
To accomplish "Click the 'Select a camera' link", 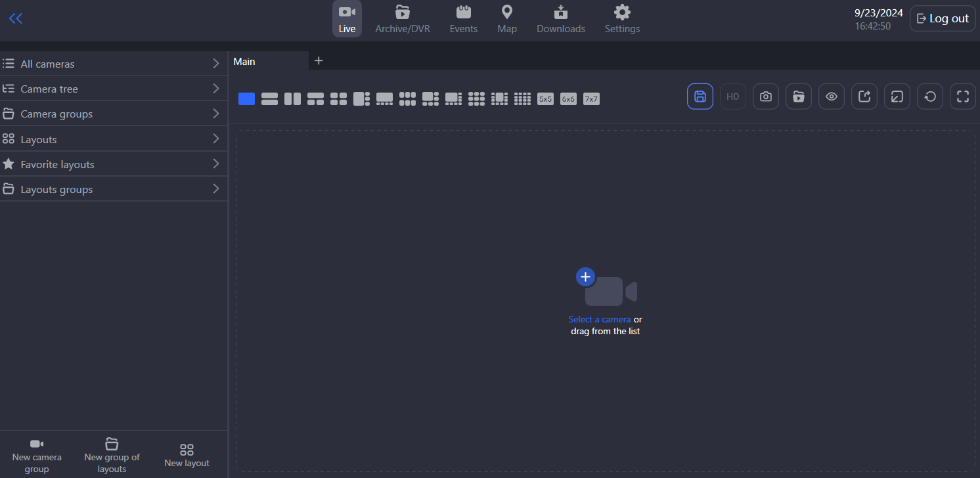I will pos(599,320).
